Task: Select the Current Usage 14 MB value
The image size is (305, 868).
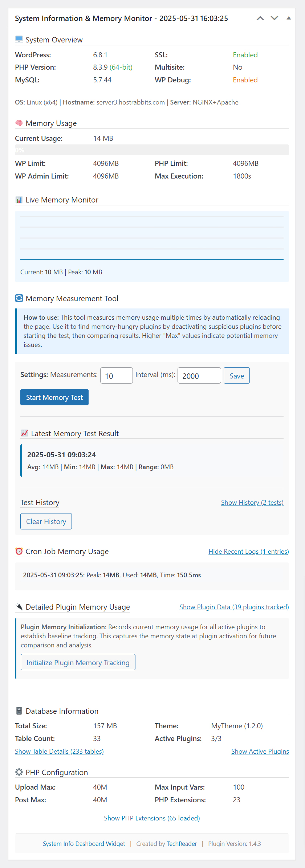Action: [103, 138]
